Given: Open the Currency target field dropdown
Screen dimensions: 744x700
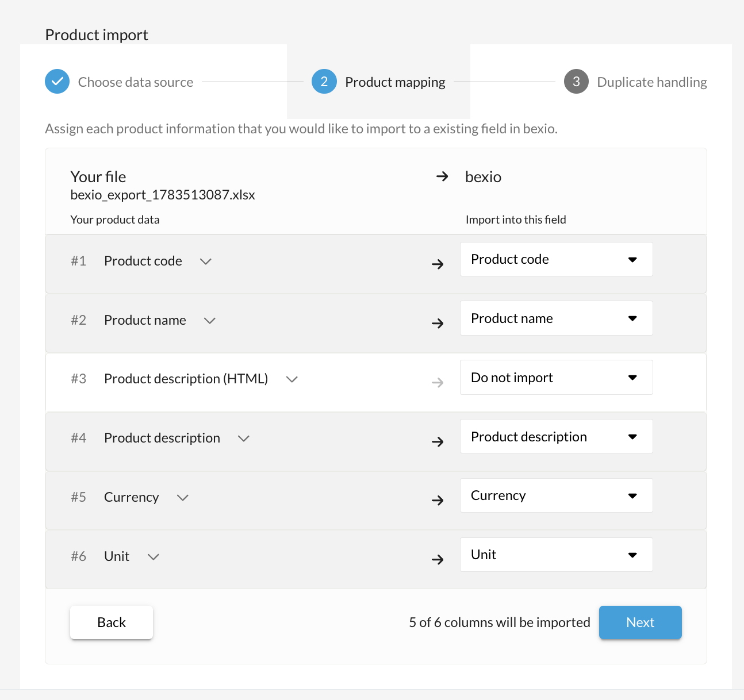Looking at the screenshot, I should [x=556, y=495].
